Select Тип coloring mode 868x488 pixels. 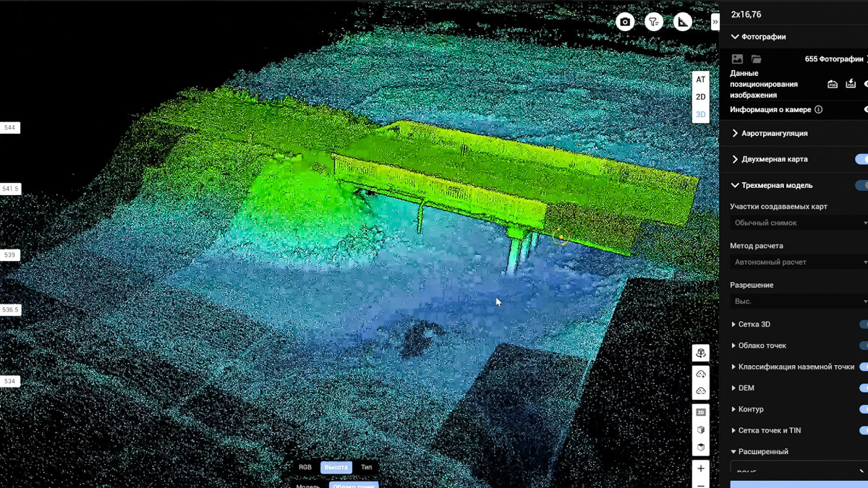point(367,467)
